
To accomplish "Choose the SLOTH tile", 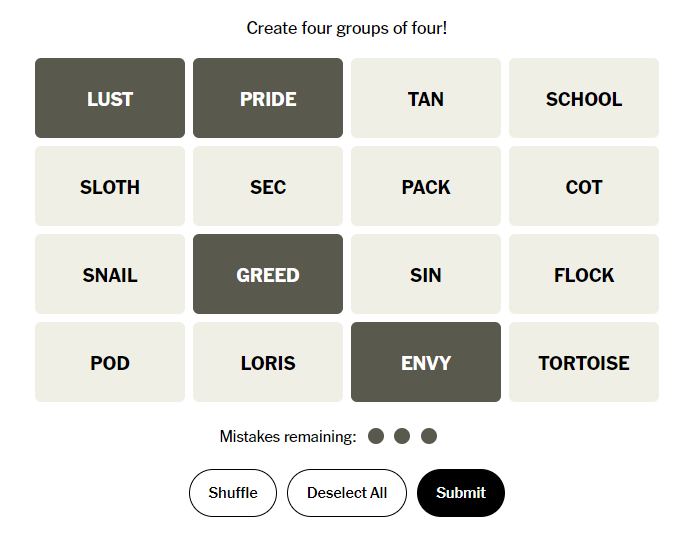I will (x=110, y=186).
